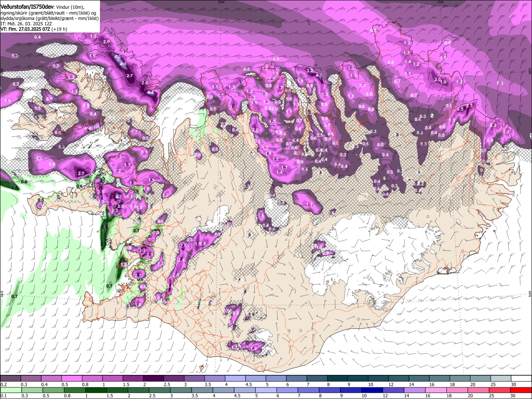Click the 2.8 precipitation value on the map
Viewport: 532px width, 399px height.
coord(184,246)
